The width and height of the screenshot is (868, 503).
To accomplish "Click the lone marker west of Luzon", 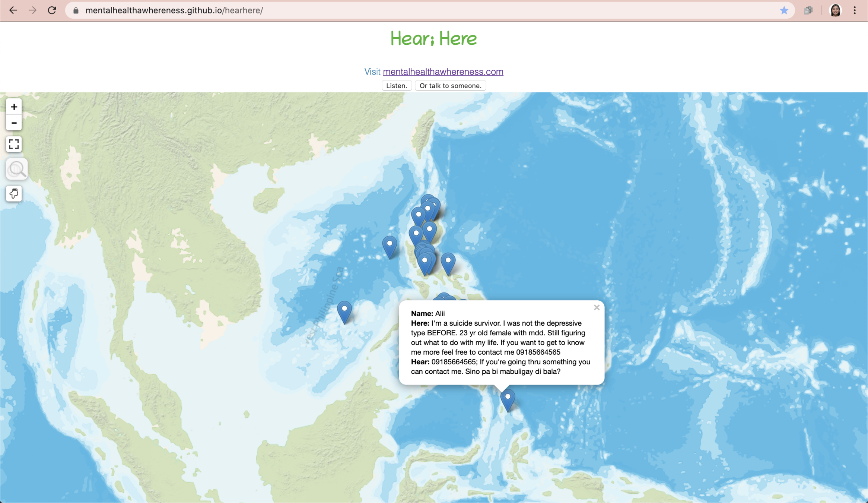I will point(390,246).
